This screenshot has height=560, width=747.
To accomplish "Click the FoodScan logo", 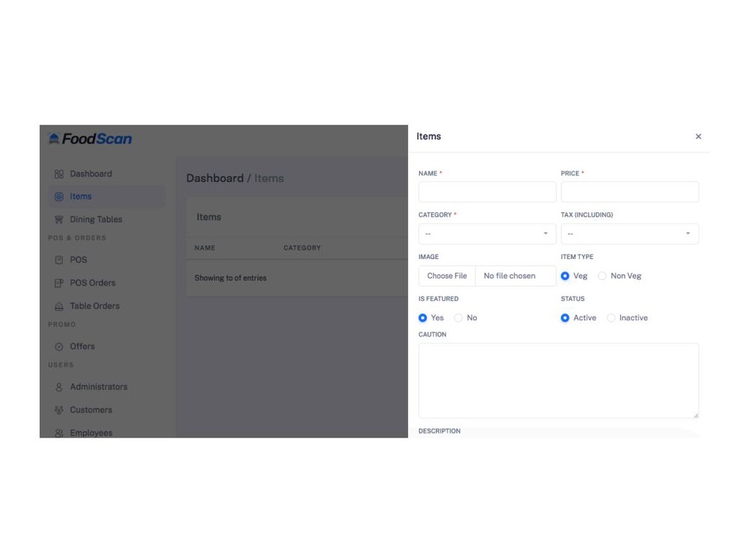I will point(90,139).
